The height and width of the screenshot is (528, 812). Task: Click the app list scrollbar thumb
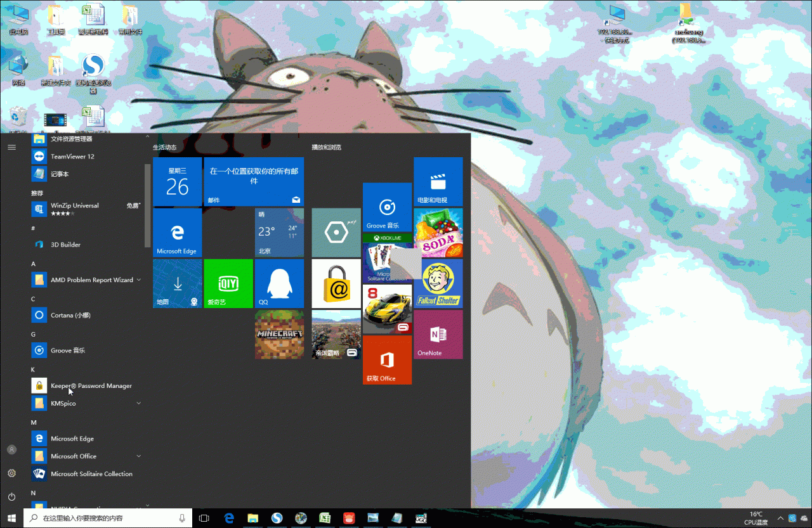tap(148, 205)
